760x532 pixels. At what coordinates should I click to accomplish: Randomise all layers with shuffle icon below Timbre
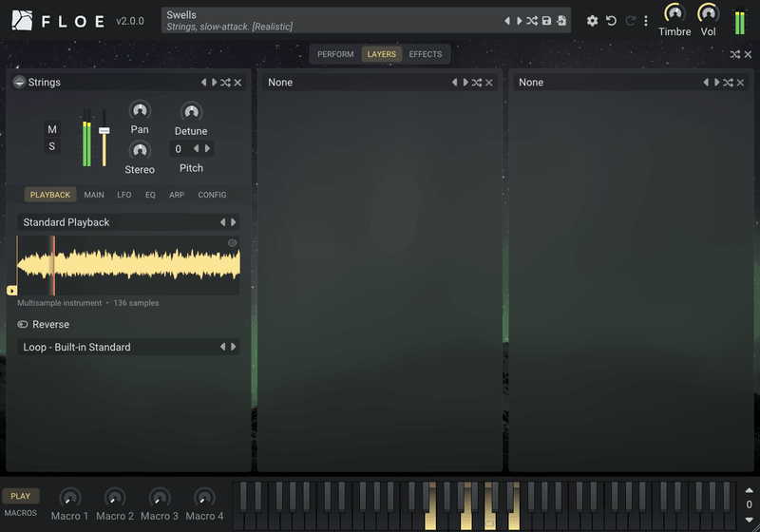(x=735, y=55)
